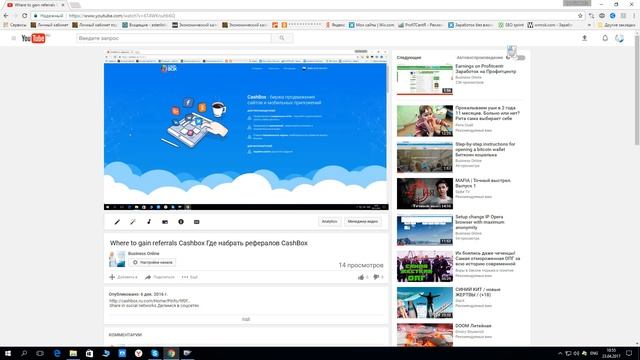Open the cashbox.ru link in the description
This screenshot has height=360, width=640.
[149, 301]
